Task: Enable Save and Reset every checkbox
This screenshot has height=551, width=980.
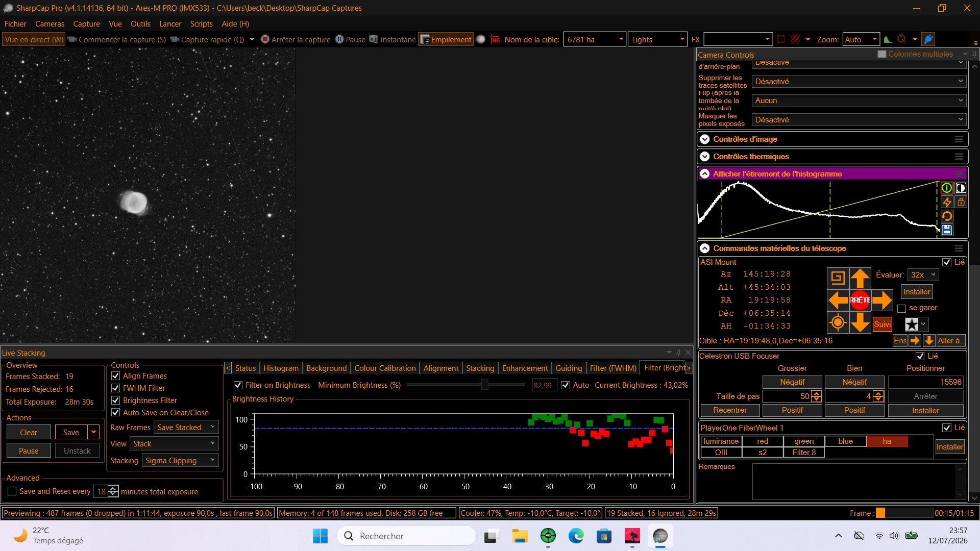Action: pyautogui.click(x=12, y=491)
